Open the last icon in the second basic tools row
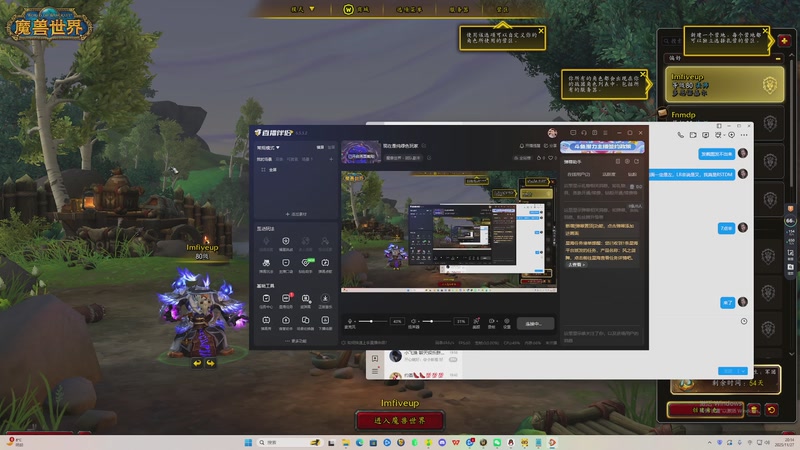This screenshot has width=800, height=450. point(325,322)
